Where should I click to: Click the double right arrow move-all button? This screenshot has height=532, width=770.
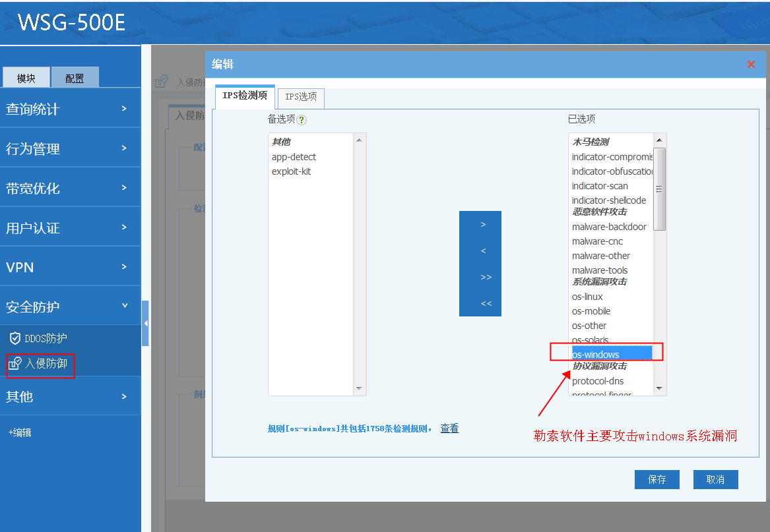point(486,278)
